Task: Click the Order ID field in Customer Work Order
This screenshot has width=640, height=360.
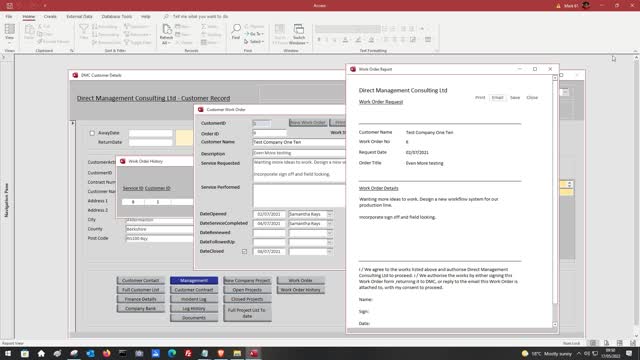Action: coord(269,133)
